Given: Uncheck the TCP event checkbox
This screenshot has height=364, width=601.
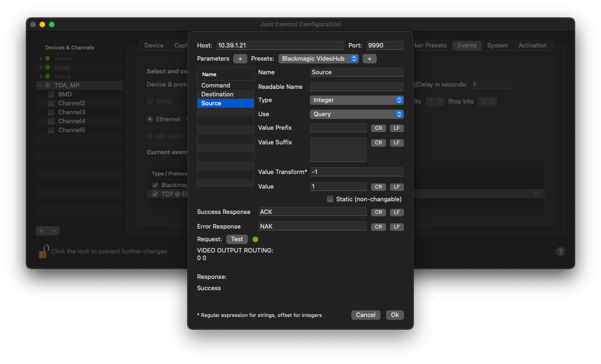Looking at the screenshot, I should 155,194.
